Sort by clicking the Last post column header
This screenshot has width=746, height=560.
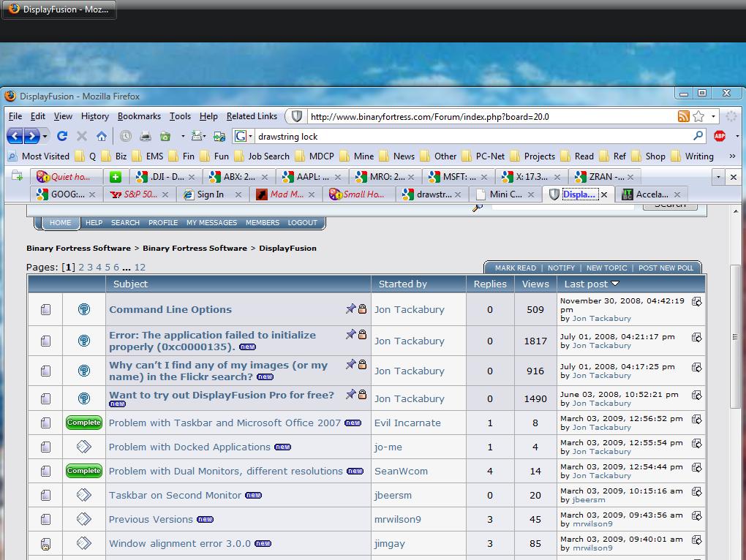pos(586,284)
